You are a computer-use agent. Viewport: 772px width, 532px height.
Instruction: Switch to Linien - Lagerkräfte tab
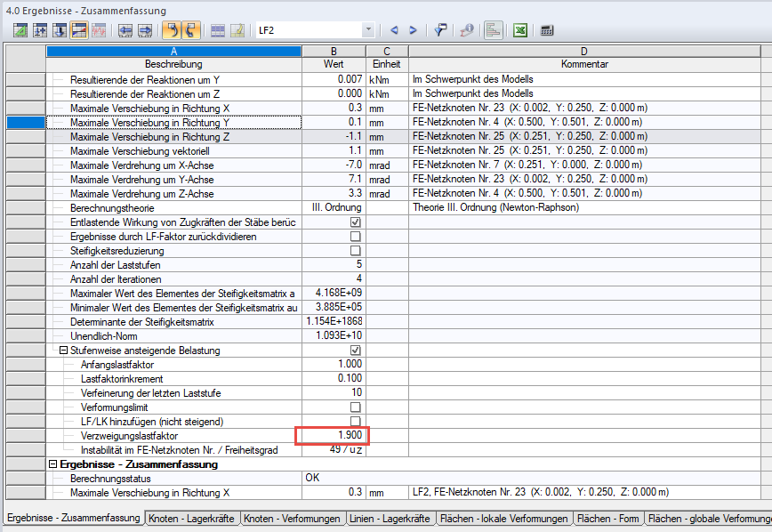[390, 518]
